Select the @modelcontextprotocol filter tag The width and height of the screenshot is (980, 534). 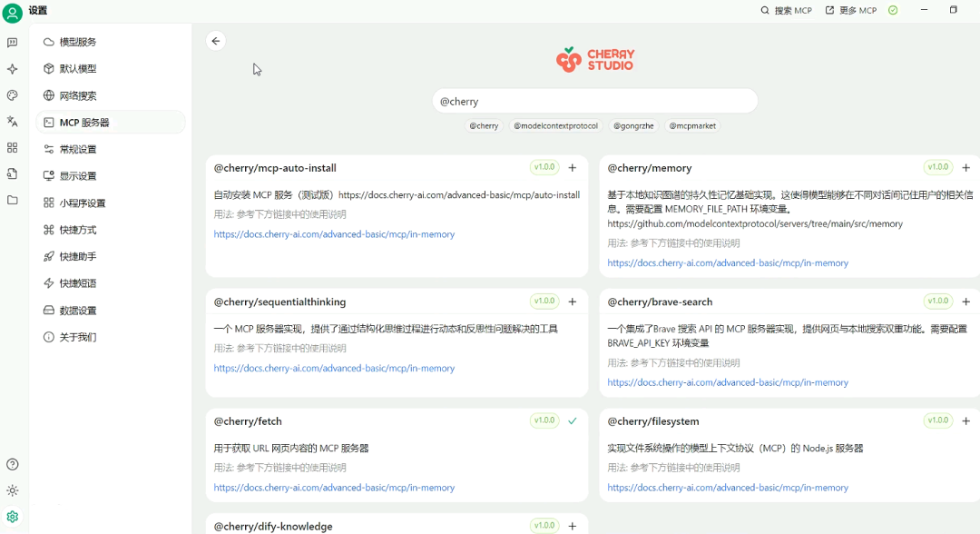point(555,125)
